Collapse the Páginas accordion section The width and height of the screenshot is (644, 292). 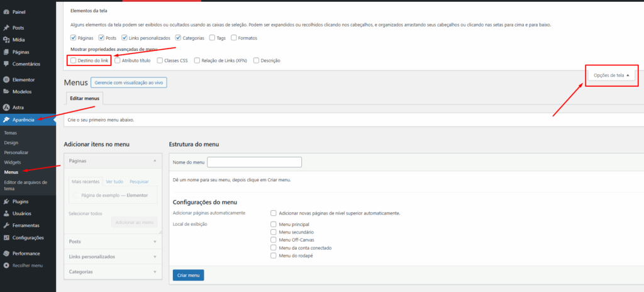pyautogui.click(x=113, y=161)
